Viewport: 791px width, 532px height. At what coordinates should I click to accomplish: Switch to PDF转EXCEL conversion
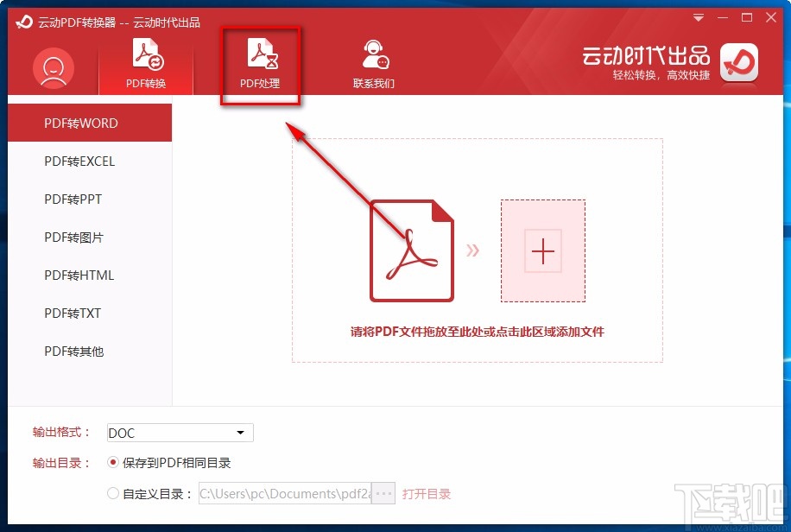[78, 161]
